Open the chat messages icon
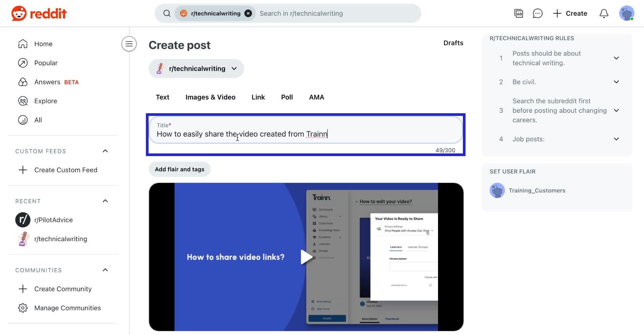644x335 pixels. pyautogui.click(x=537, y=13)
